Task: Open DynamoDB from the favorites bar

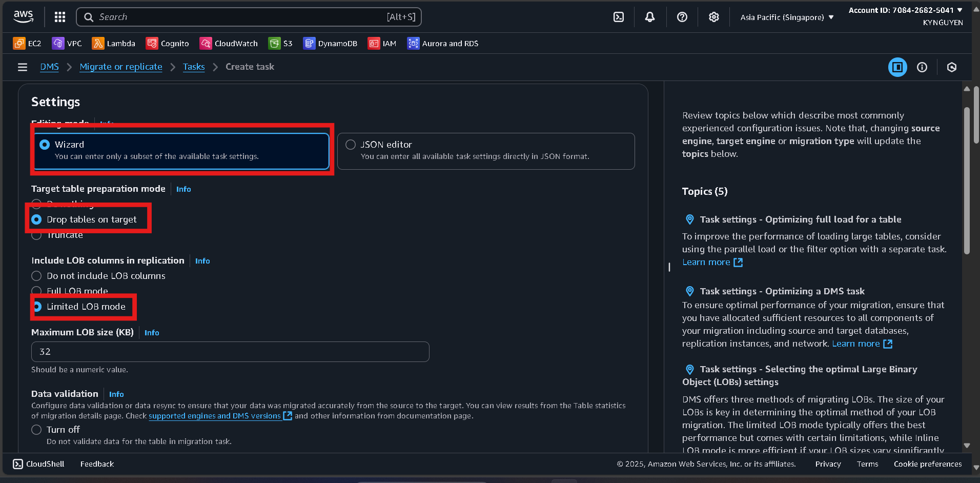Action: click(x=330, y=43)
